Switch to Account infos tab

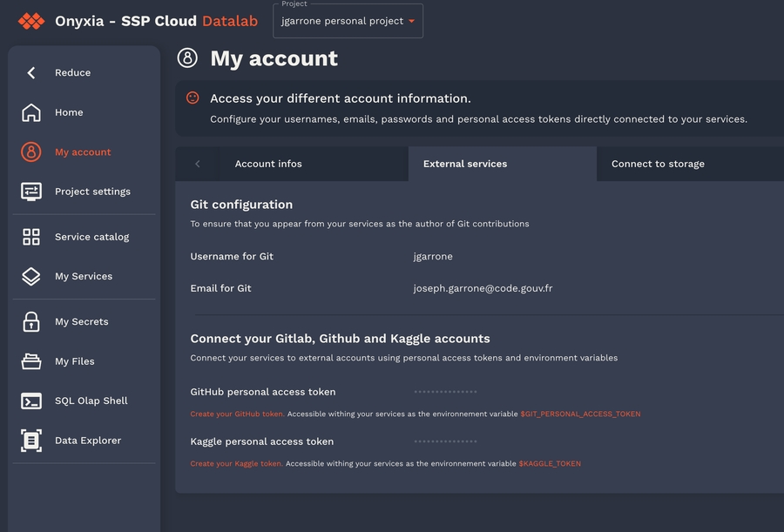pyautogui.click(x=268, y=164)
